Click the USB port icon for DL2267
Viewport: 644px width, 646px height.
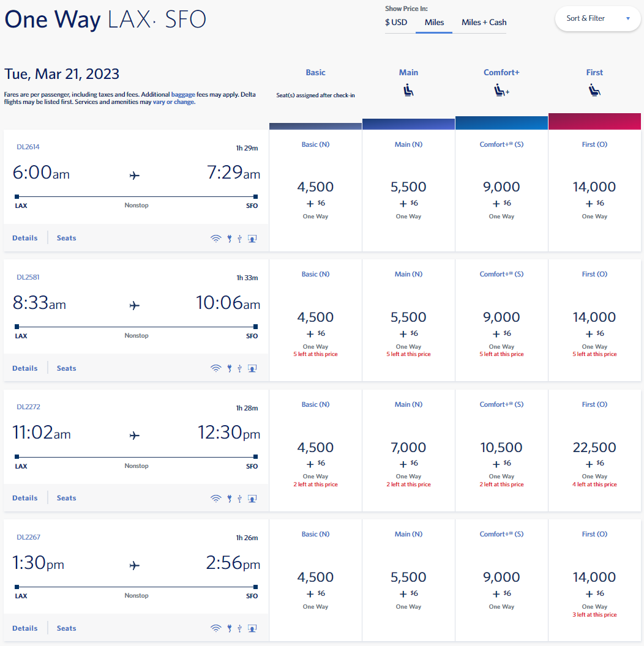[x=239, y=628]
